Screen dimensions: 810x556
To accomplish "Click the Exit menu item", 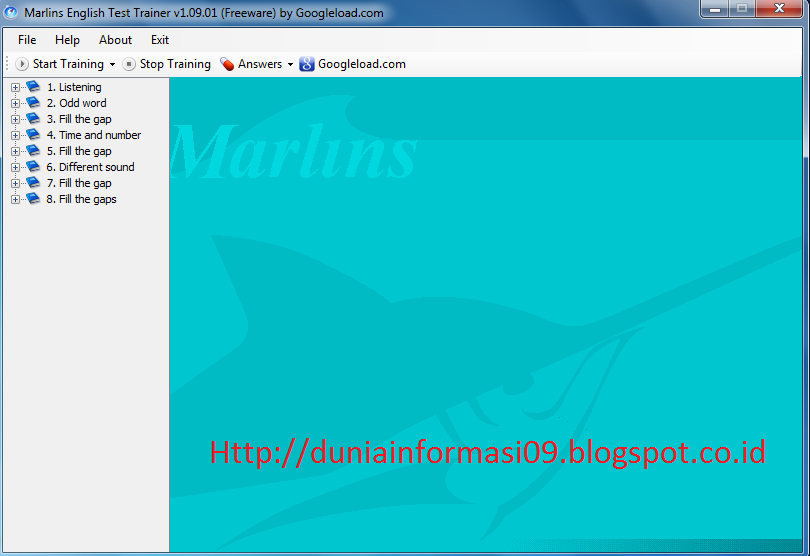I will pos(160,40).
